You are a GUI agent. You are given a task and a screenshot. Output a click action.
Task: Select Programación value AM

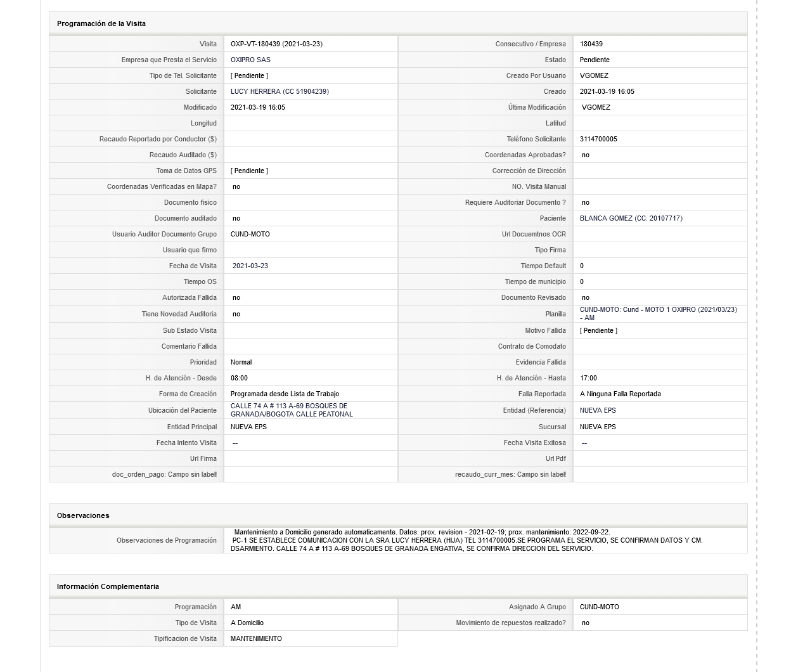[x=236, y=607]
